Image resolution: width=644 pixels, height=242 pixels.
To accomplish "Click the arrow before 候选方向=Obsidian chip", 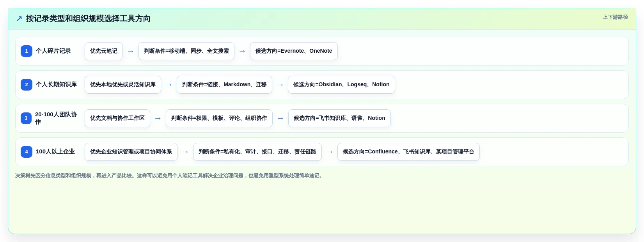I will [280, 85].
